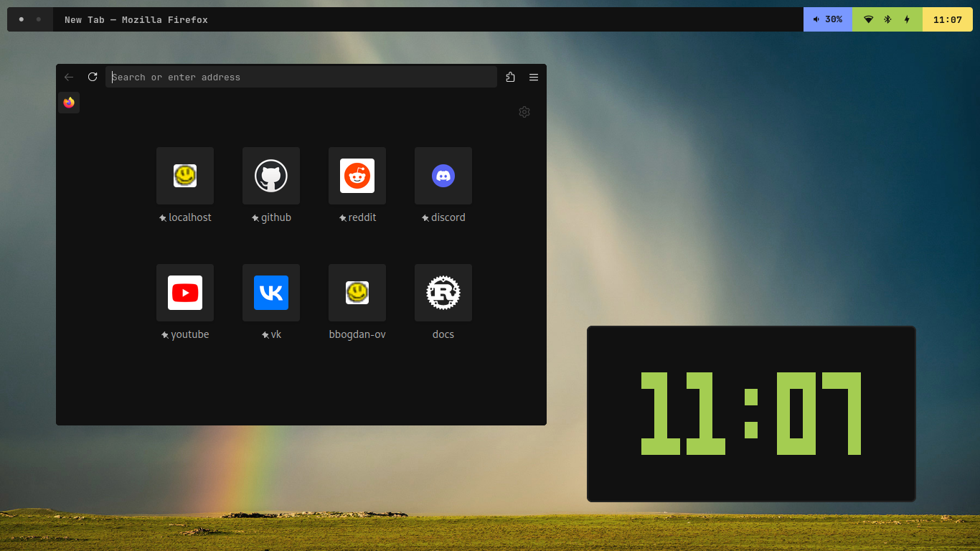Click the bbogdan-ov label text
This screenshot has height=551, width=980.
tap(357, 334)
